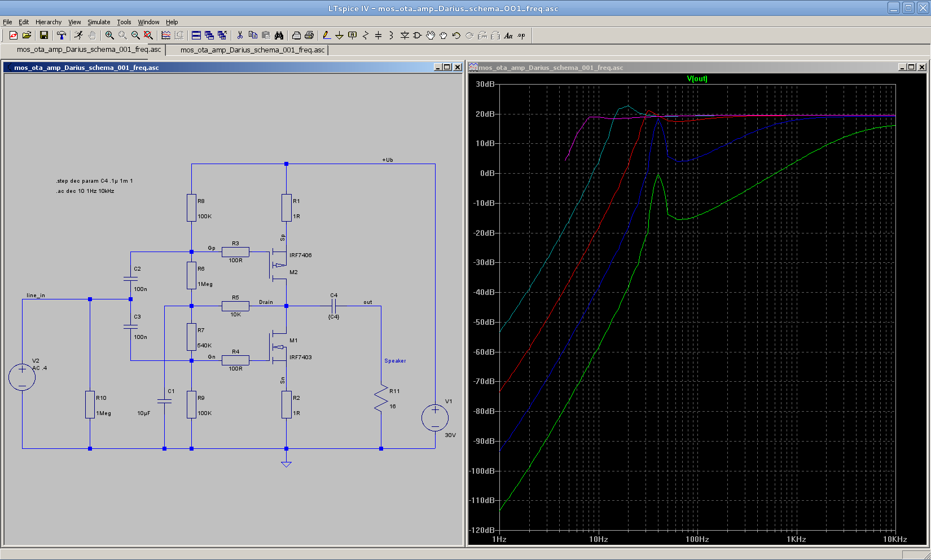Viewport: 931px width, 560px height.
Task: Place a ground symbol
Action: point(339,35)
